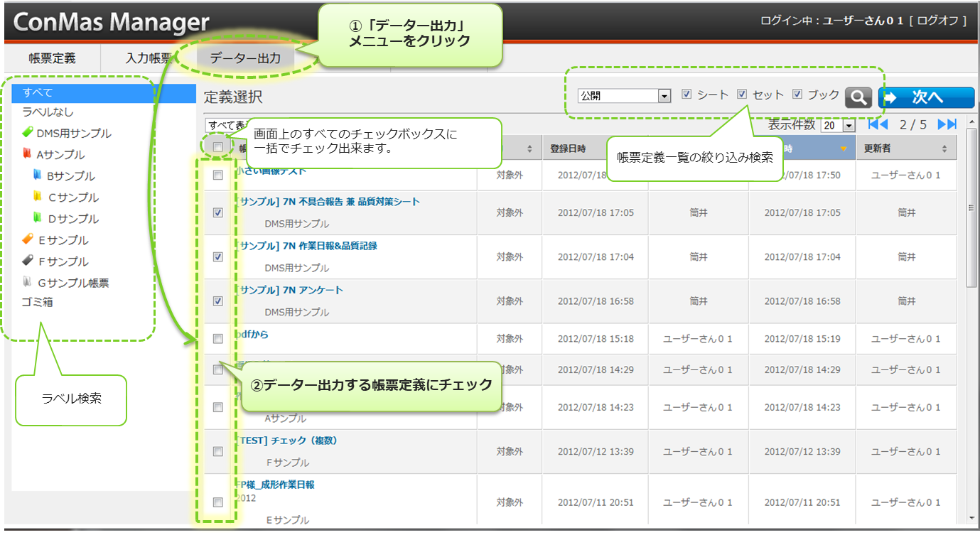Click the ログオフ link
980x535 pixels.
tap(942, 21)
